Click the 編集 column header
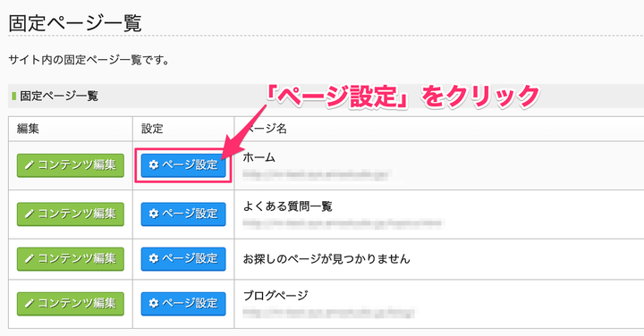644x336 pixels. [28, 129]
